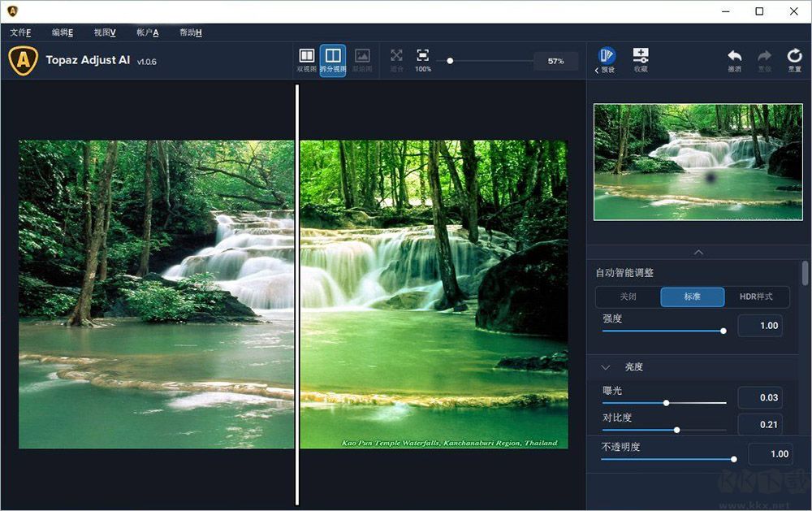The height and width of the screenshot is (511, 812).
Task: Enable the HDR样式 auto mode
Action: click(756, 297)
